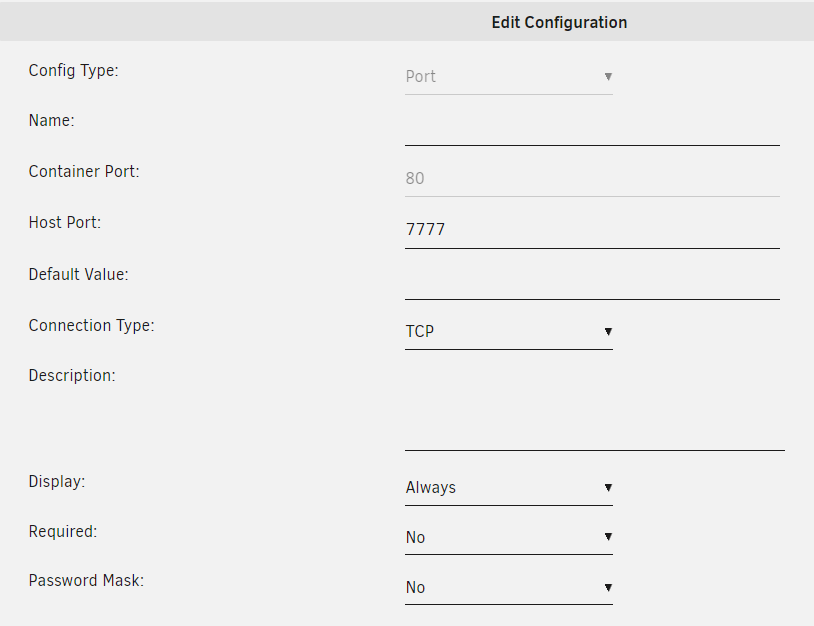
Task: Click the Name input field
Action: (592, 129)
